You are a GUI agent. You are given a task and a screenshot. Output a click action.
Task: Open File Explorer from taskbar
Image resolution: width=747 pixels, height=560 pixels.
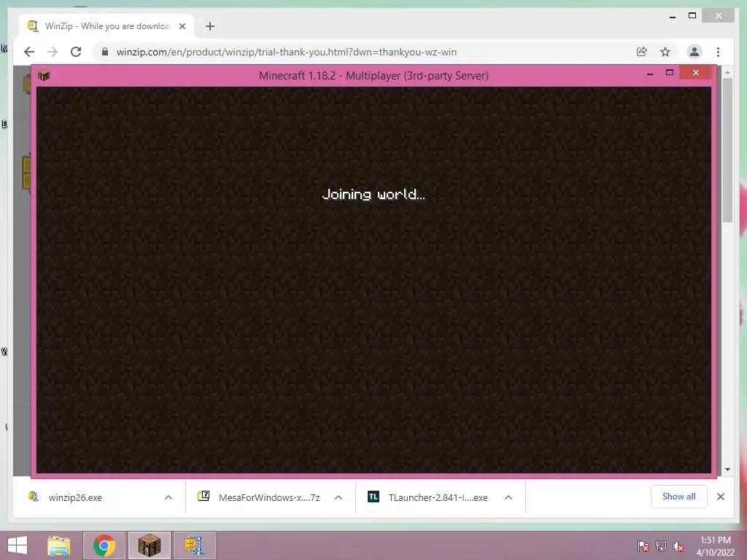pyautogui.click(x=59, y=545)
